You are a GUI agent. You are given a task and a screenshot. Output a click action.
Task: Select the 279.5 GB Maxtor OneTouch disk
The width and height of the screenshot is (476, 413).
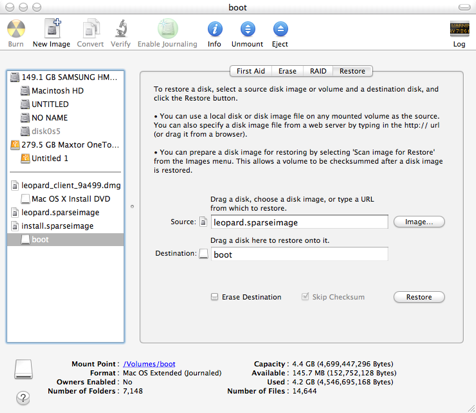tap(65, 145)
